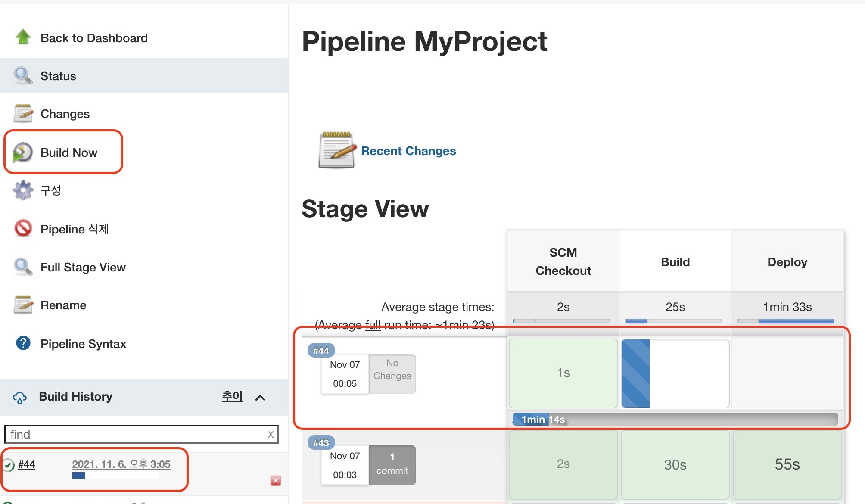The height and width of the screenshot is (504, 865).
Task: Click the green Back to Dashboard arrow icon
Action: click(x=23, y=37)
